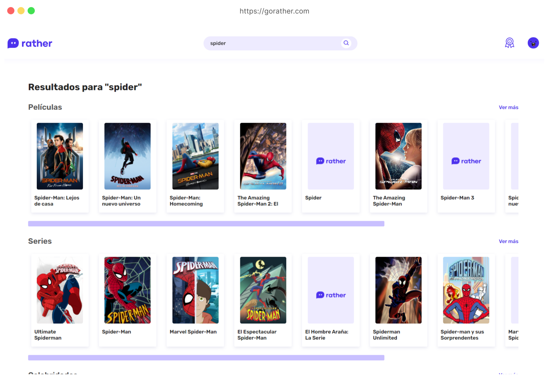Viewport: 549px width, 392px height.
Task: Click the title Spider-Man: Un nuevo universo
Action: coord(121,201)
